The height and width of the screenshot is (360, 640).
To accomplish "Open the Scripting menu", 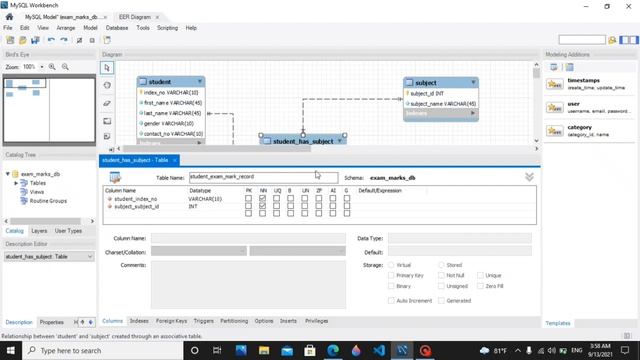I will [167, 28].
